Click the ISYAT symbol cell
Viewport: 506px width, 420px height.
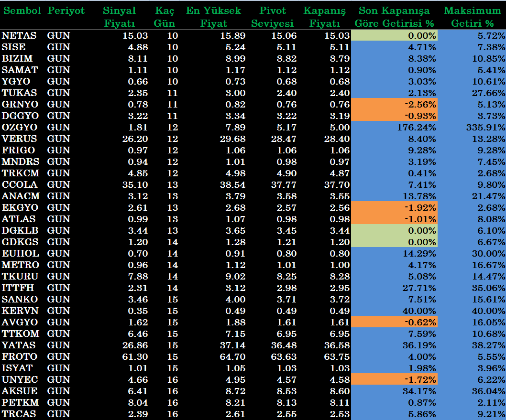tap(17, 367)
